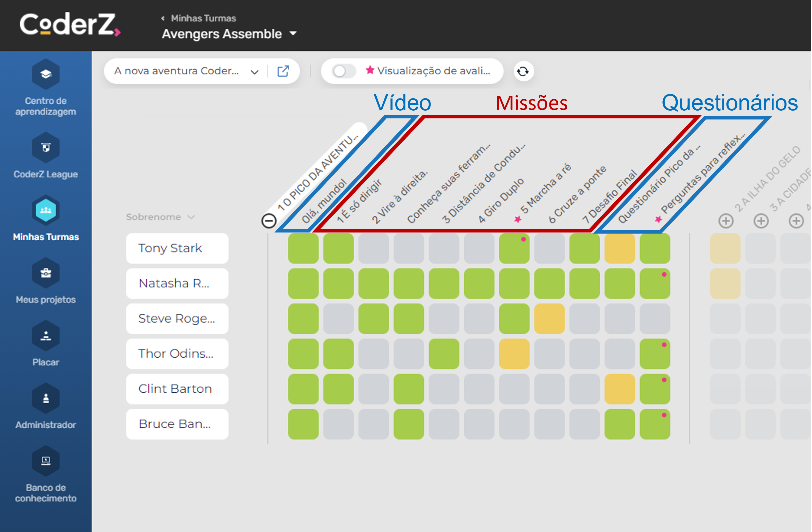Click Bruce Banner's gray É só dirigir cell
Screen dimensions: 812x532
click(x=338, y=424)
